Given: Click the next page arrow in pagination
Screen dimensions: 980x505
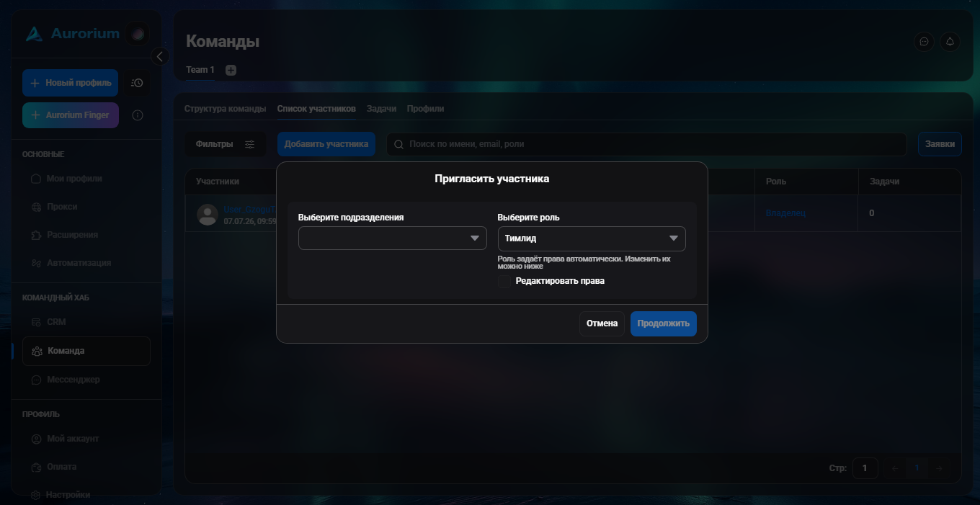Looking at the screenshot, I should pyautogui.click(x=939, y=468).
